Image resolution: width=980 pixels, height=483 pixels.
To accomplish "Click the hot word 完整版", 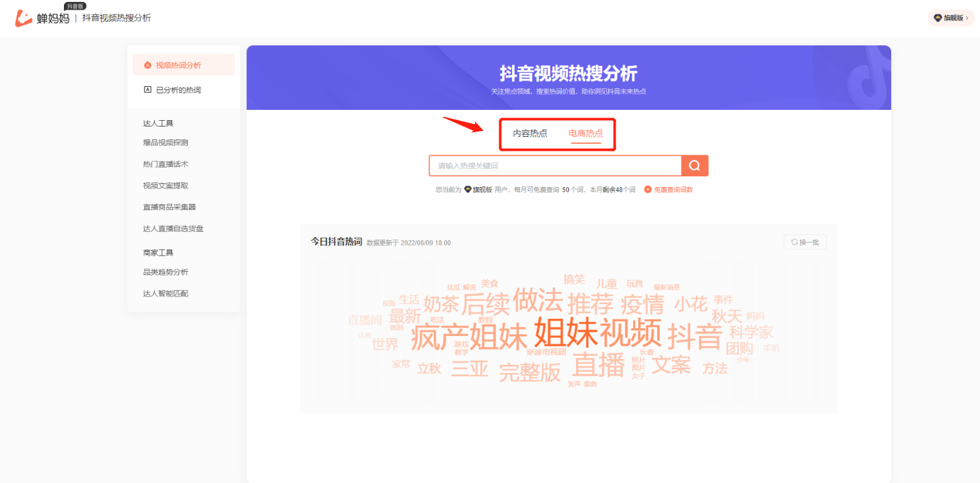I will click(x=529, y=372).
